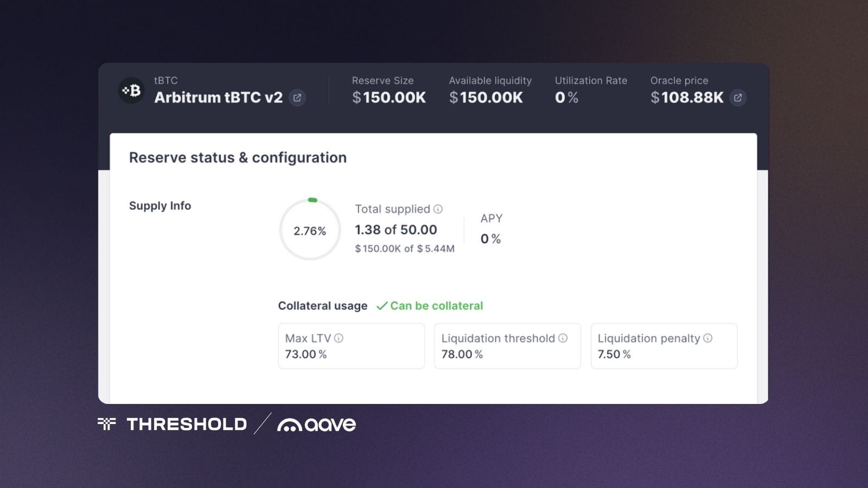Click the Supply Info section label

[159, 206]
